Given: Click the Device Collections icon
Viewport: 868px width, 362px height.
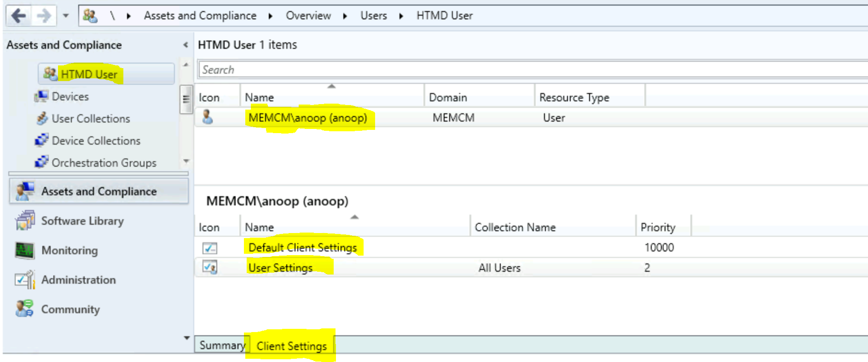Looking at the screenshot, I should 41,140.
